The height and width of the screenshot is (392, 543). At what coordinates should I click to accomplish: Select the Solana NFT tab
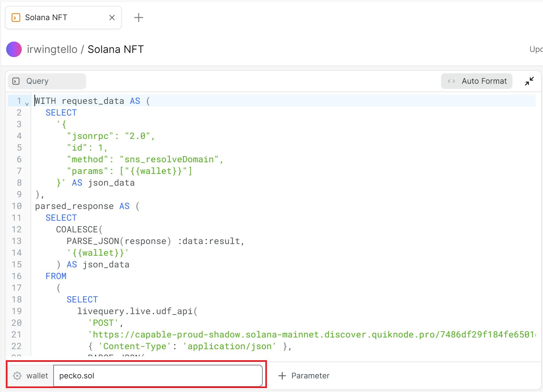63,18
